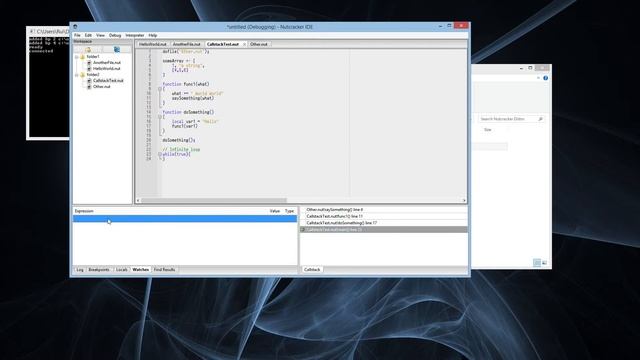Expand the ribbon chevron in Explorer window
The image size is (640, 360).
[x=538, y=78]
